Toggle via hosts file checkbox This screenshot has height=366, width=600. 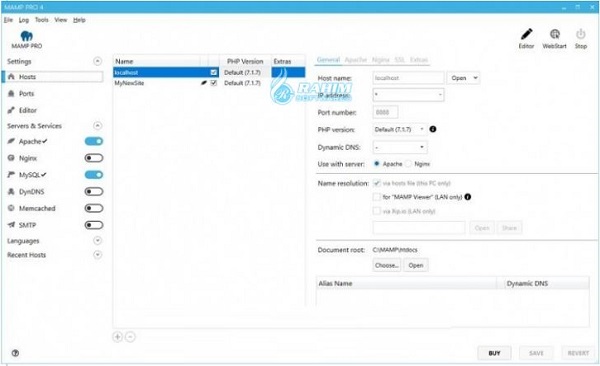pyautogui.click(x=377, y=183)
